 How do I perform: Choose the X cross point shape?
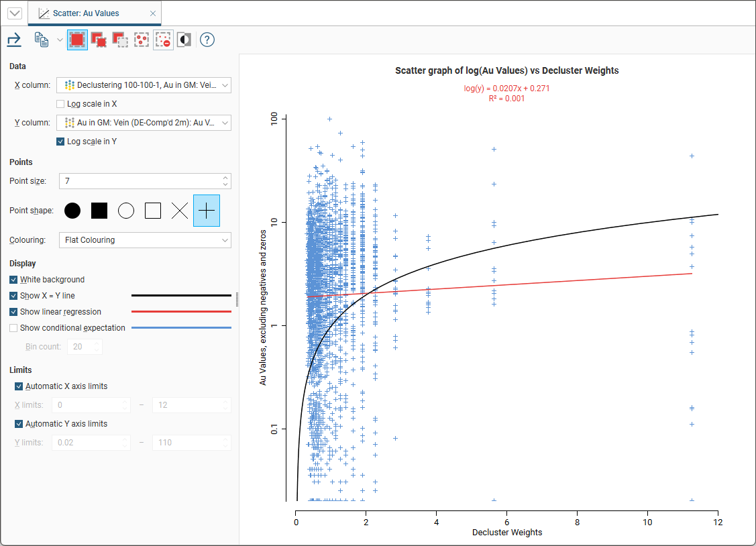pos(180,211)
